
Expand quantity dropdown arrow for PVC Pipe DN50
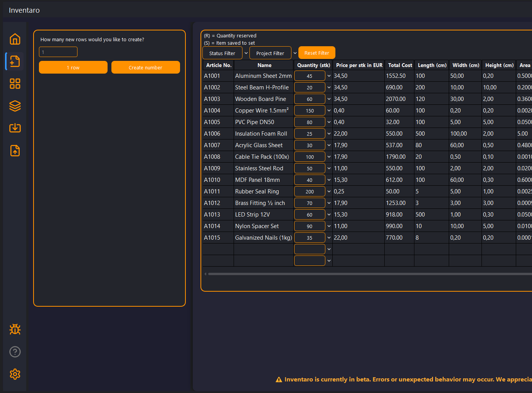coord(329,122)
